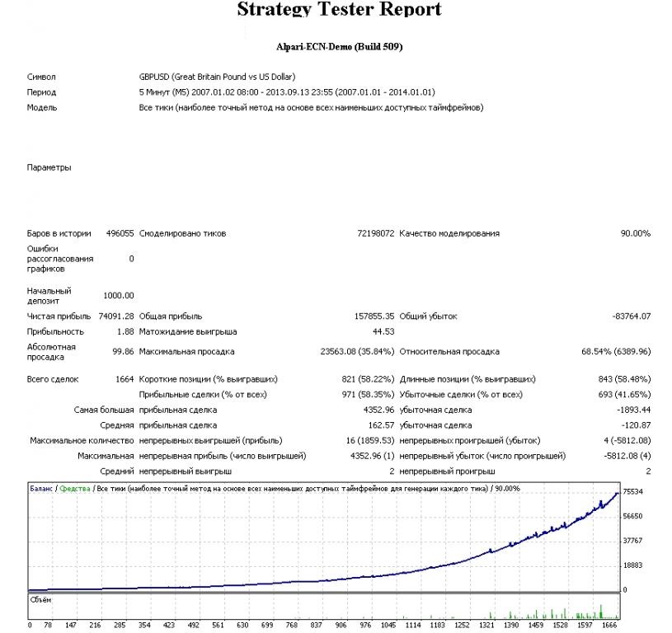
Task: Click the Максимальная просадка label
Action: (x=186, y=352)
